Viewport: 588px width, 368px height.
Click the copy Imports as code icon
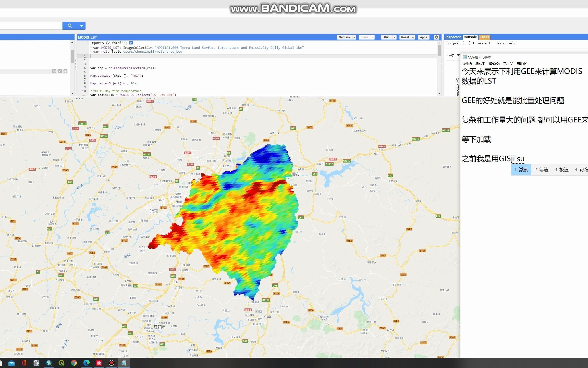pos(131,43)
